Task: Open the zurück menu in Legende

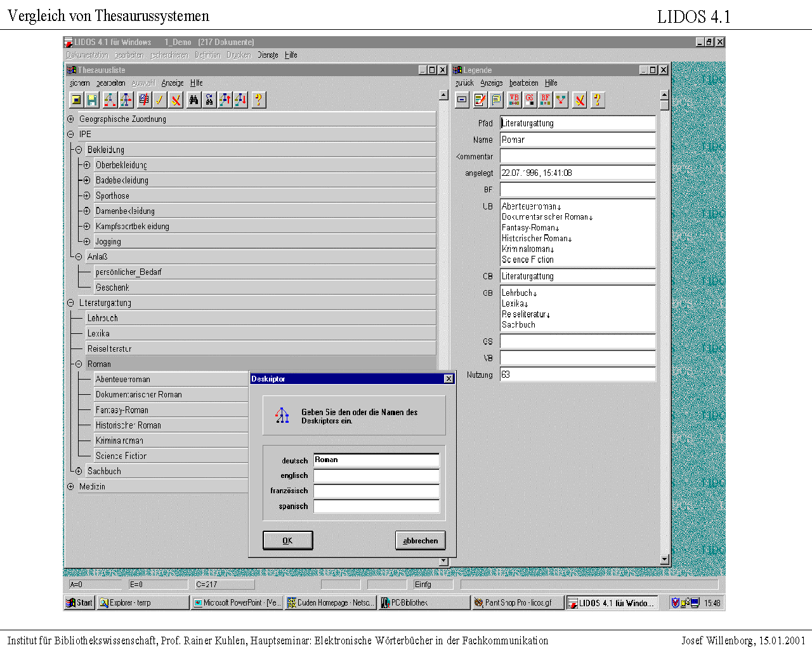Action: coord(464,83)
